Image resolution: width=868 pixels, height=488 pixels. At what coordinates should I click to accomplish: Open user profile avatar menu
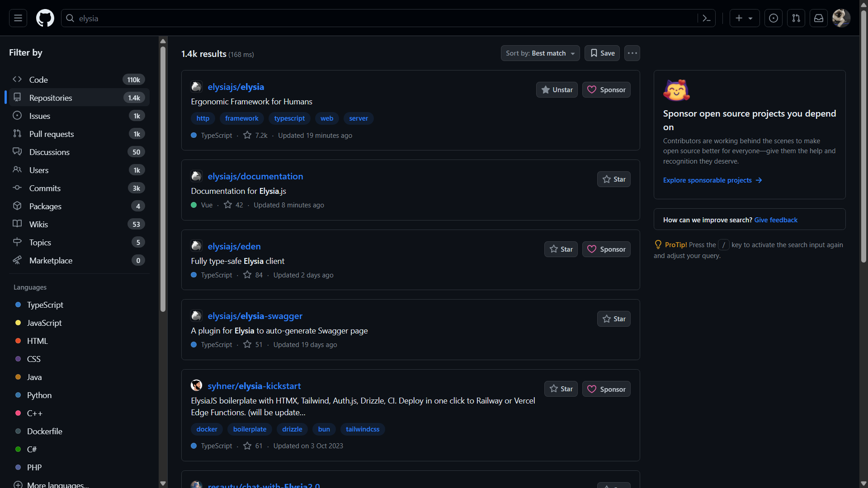[841, 18]
